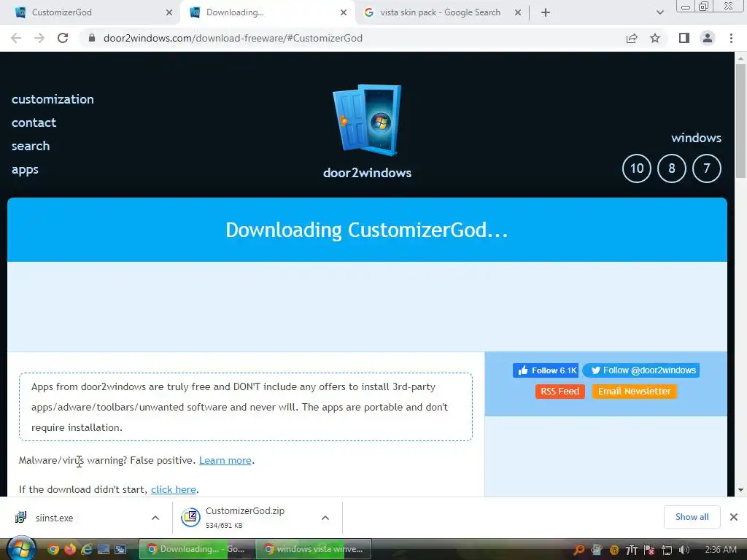Image resolution: width=747 pixels, height=560 pixels.
Task: Open the contact menu link
Action: click(x=34, y=122)
